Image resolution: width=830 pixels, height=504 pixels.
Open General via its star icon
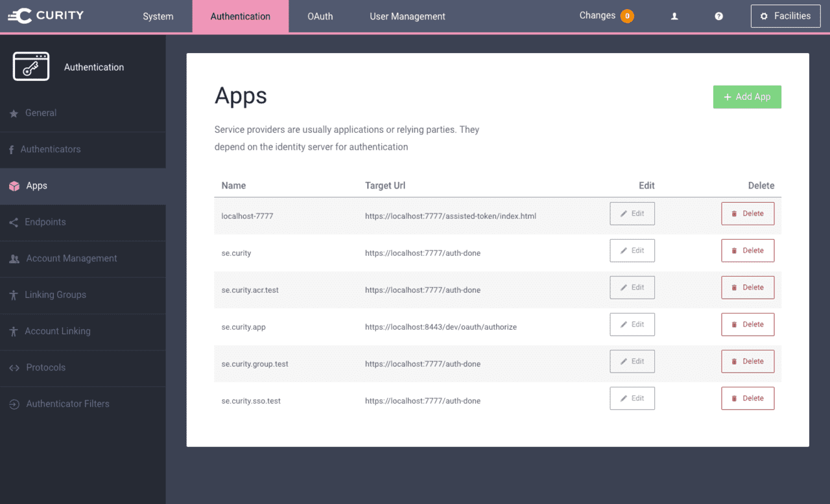[14, 113]
